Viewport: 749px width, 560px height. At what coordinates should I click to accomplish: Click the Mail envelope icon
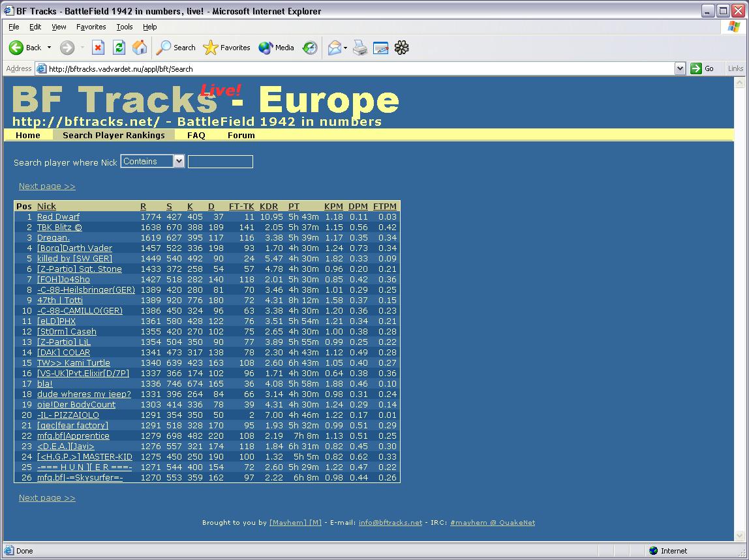(x=334, y=47)
